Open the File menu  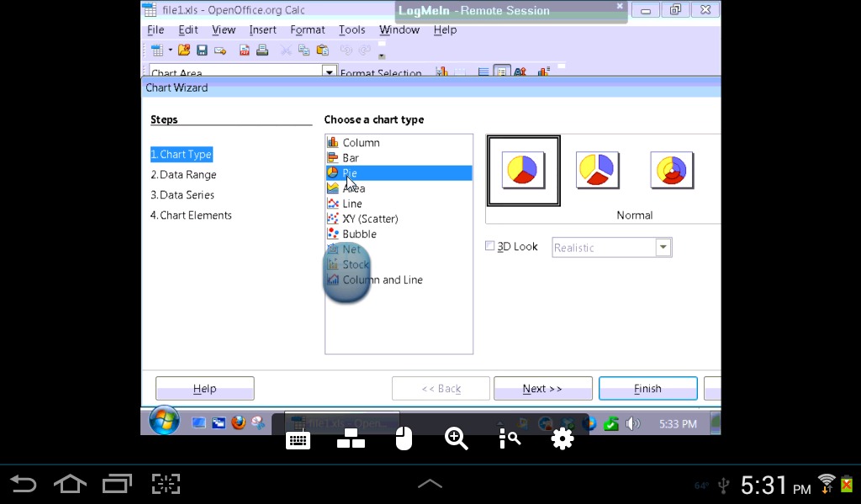pos(156,29)
